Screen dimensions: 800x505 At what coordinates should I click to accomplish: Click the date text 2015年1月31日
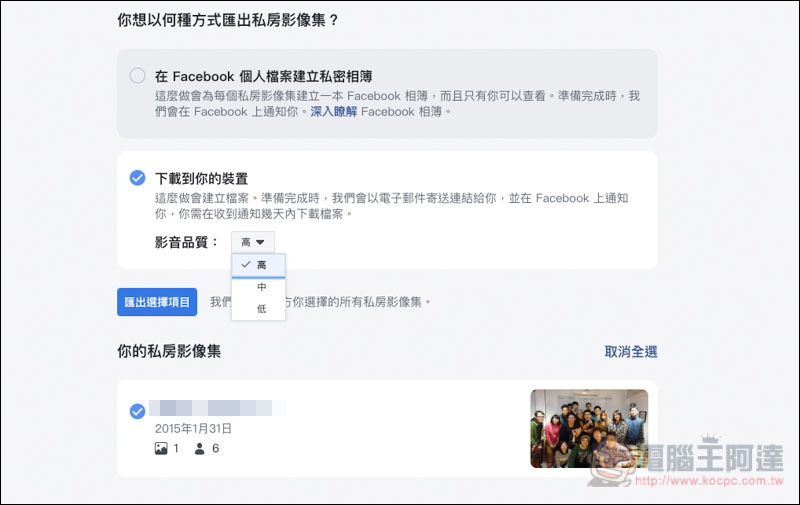[x=193, y=428]
